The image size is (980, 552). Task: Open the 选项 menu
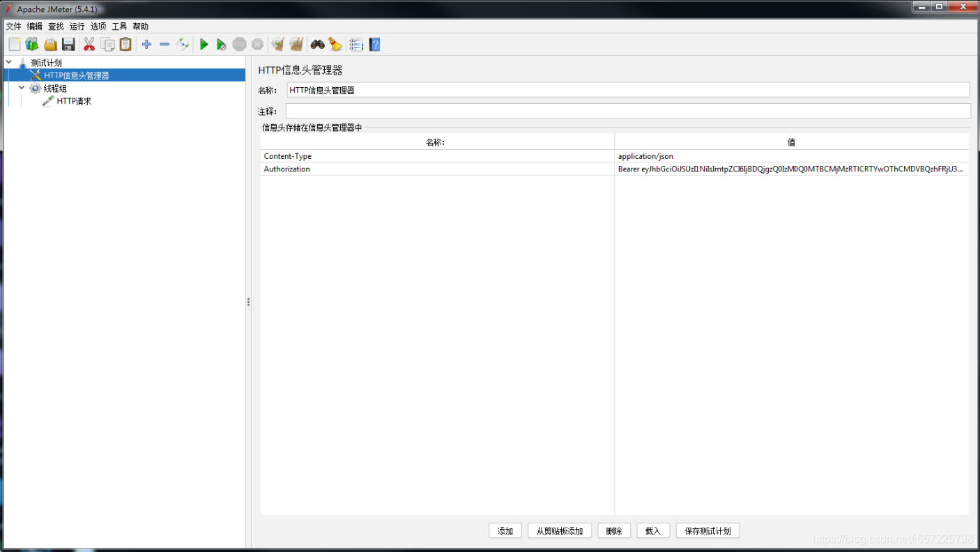98,26
